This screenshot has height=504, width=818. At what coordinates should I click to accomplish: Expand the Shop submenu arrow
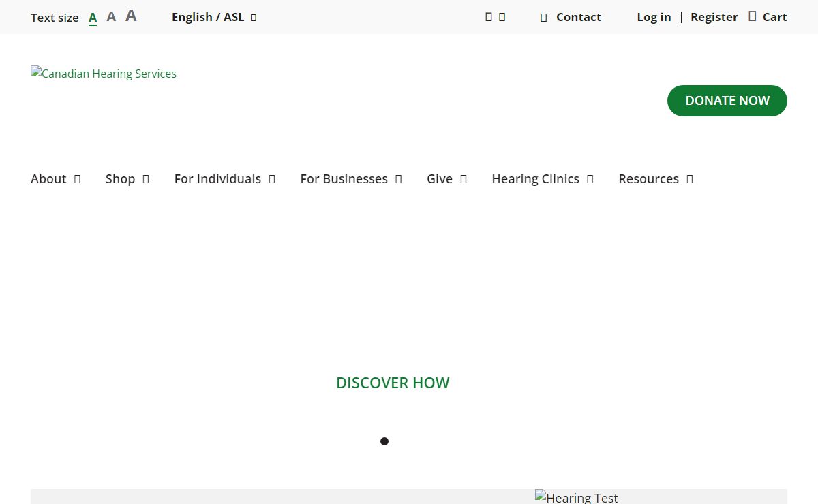coord(146,179)
